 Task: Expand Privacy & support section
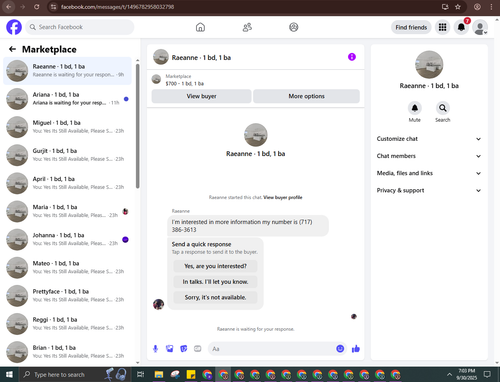(x=429, y=190)
